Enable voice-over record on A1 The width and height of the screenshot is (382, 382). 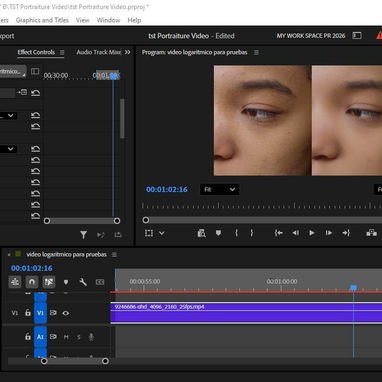91,337
